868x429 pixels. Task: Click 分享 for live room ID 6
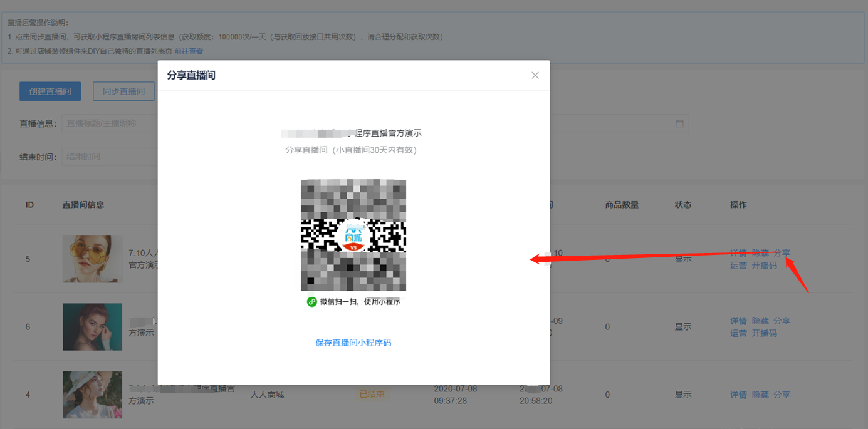(782, 321)
